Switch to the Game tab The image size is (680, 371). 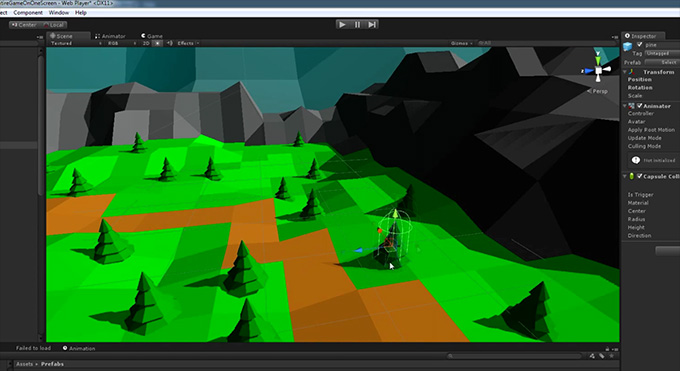click(x=152, y=36)
